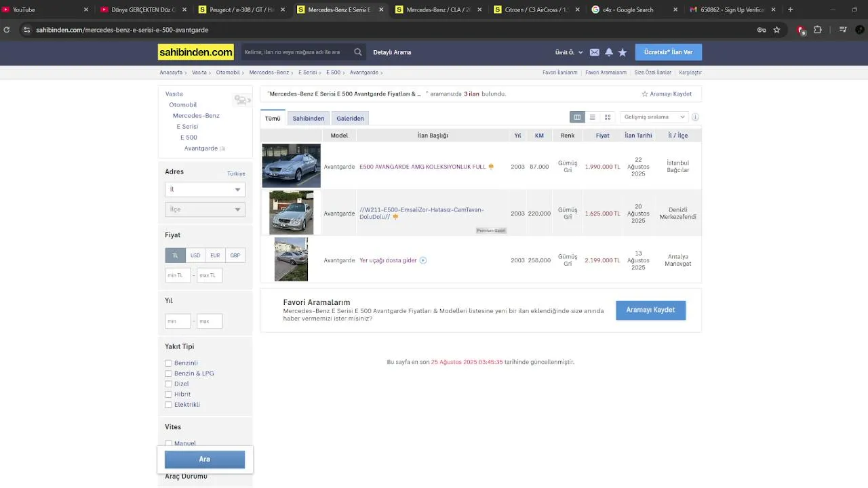Viewport: 868px width, 488px height.
Task: Click Mercedes-Benz in category tree
Action: click(196, 116)
